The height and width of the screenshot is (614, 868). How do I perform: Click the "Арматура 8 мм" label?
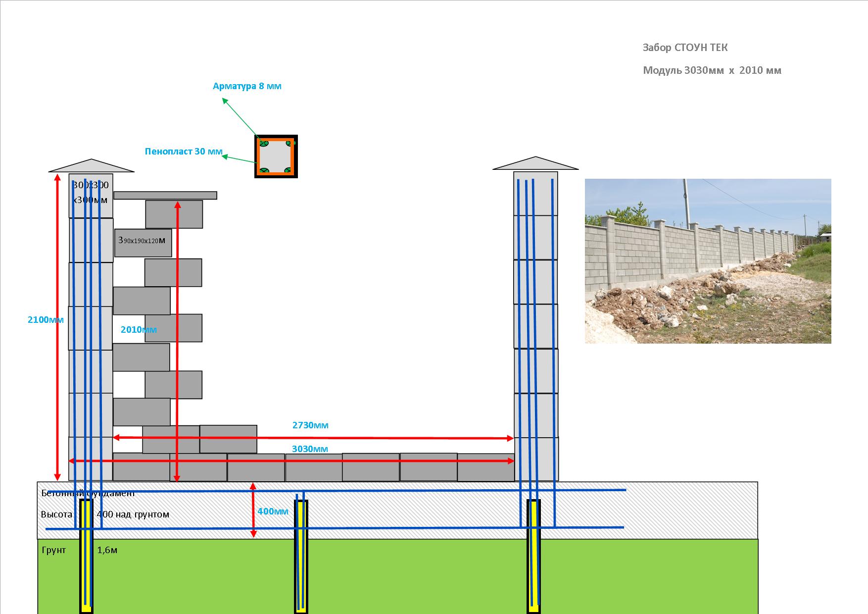pos(247,86)
